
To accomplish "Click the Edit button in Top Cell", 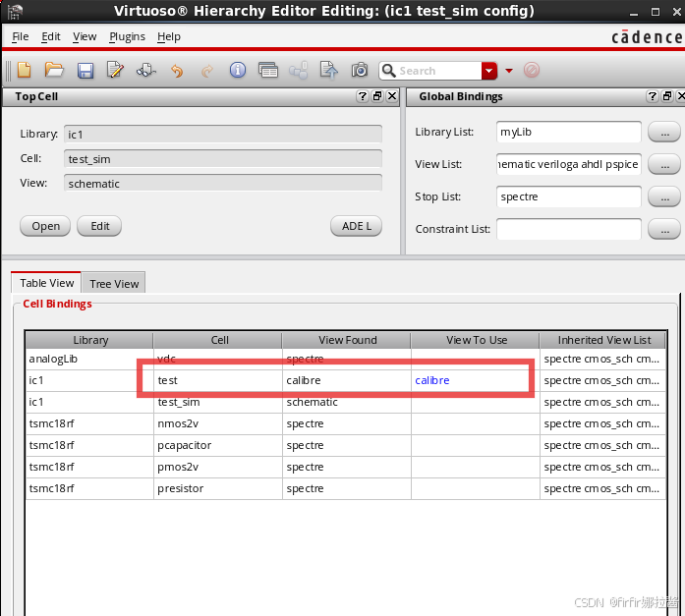I will point(99,226).
